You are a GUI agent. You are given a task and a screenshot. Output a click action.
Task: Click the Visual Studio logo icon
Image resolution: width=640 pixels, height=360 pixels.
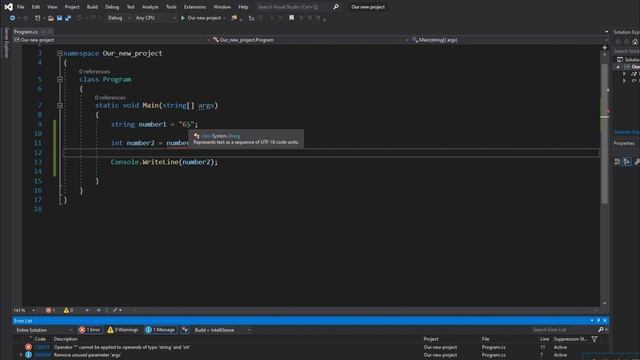[x=8, y=7]
